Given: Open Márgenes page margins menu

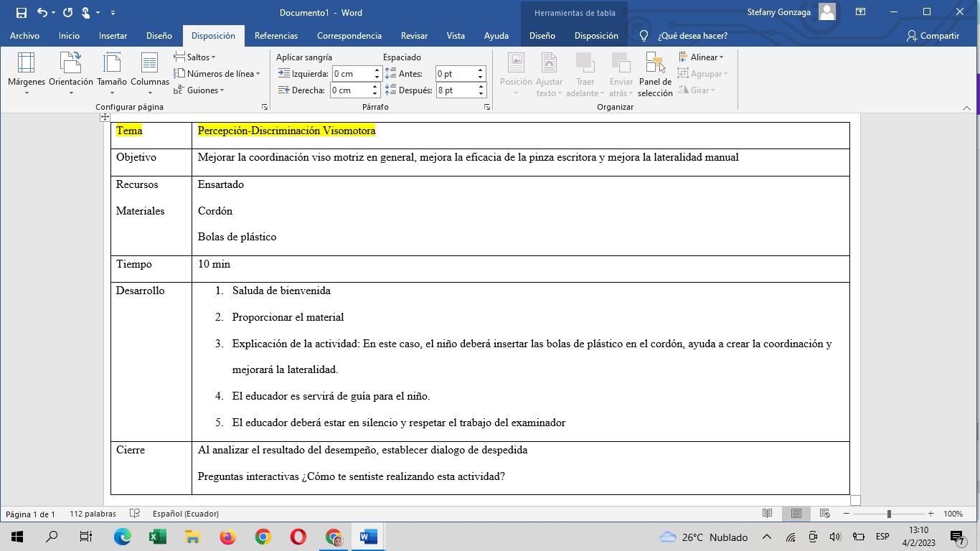Looking at the screenshot, I should 27,74.
